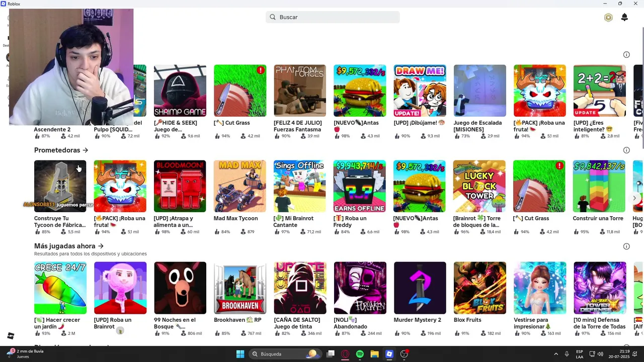Viewport: 644px width, 362px height.
Task: Open the ¿Eres inteligente? 2+2 game thumbnail
Action: tap(600, 90)
